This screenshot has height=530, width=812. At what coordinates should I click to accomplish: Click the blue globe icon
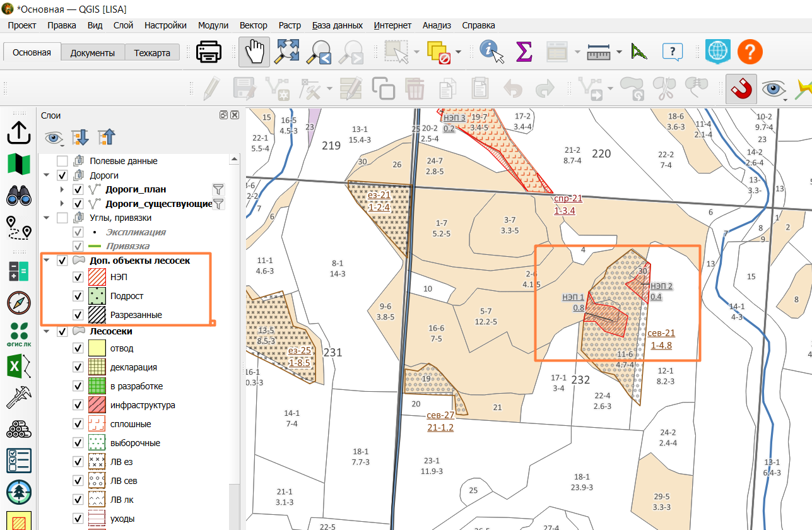[x=718, y=52]
